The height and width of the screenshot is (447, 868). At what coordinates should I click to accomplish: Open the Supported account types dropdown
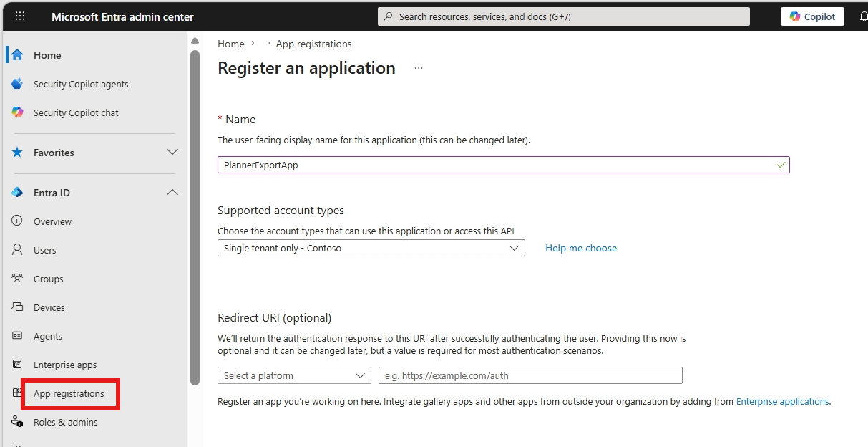click(371, 248)
